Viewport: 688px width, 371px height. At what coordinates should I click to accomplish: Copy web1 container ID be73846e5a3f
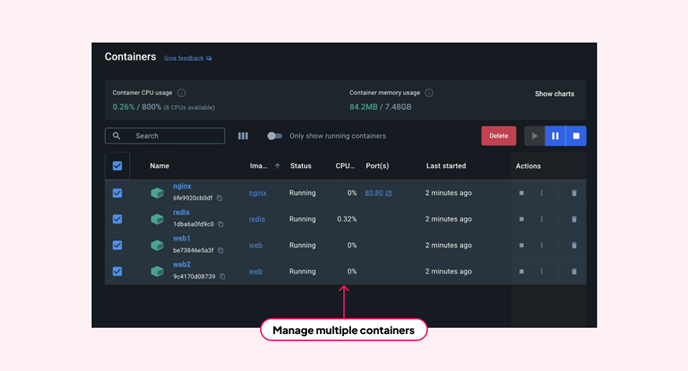coord(221,250)
